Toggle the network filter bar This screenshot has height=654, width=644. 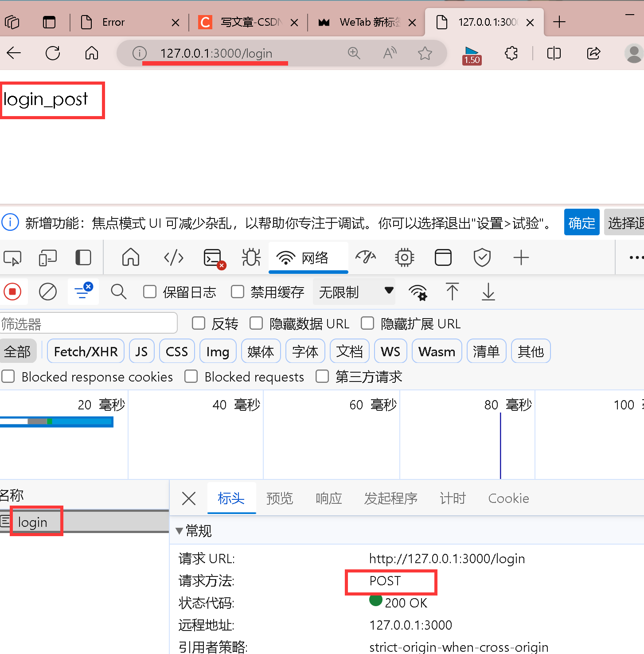(x=83, y=292)
